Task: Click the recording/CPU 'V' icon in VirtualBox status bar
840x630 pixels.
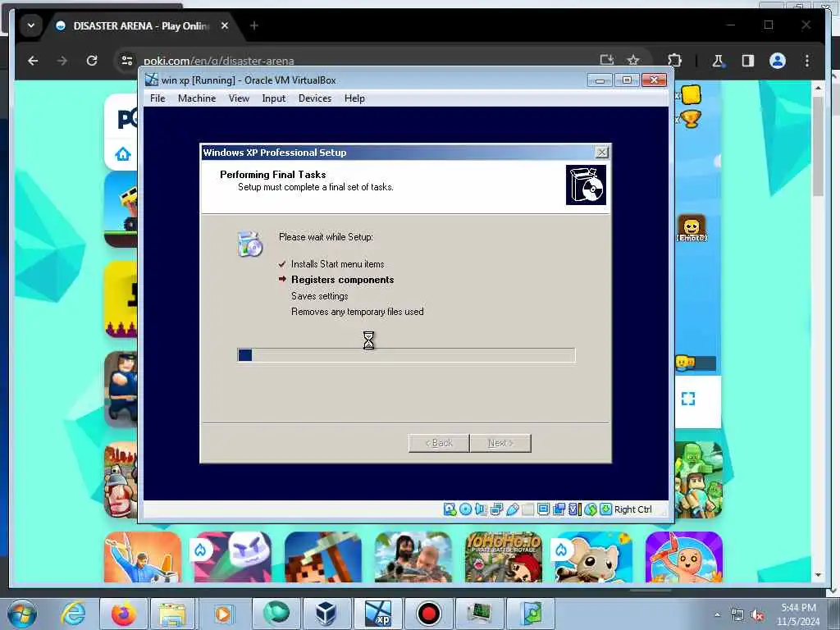Action: [575, 509]
